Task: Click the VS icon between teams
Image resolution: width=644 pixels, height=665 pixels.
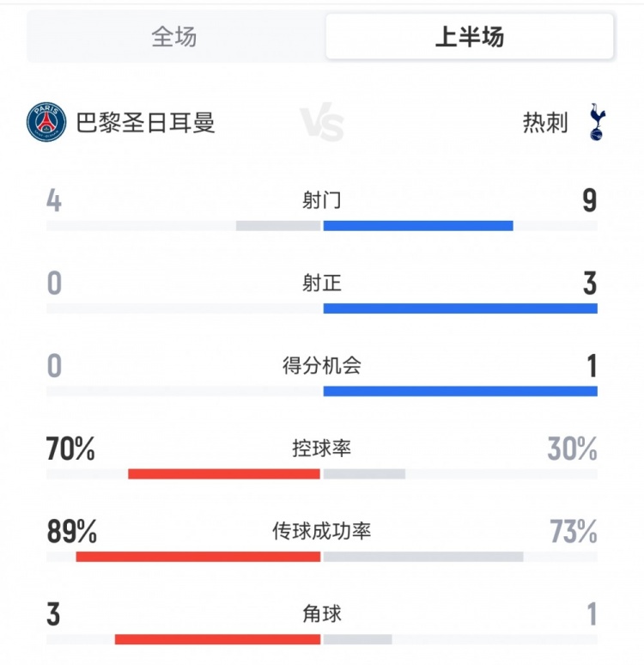Action: (322, 125)
